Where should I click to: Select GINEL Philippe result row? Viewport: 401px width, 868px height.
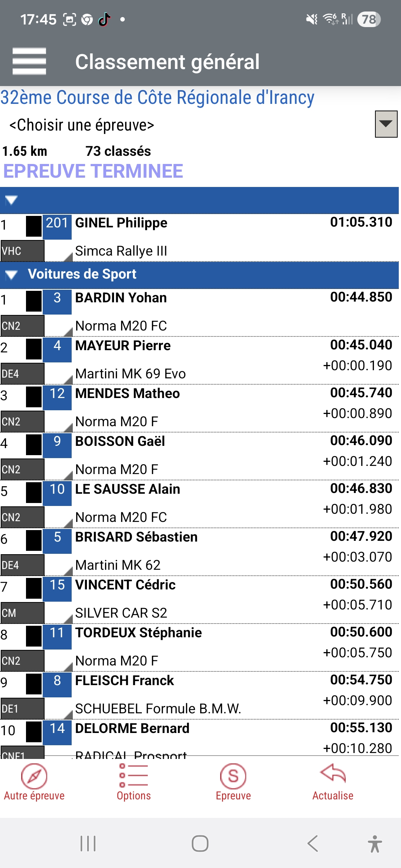click(x=121, y=223)
